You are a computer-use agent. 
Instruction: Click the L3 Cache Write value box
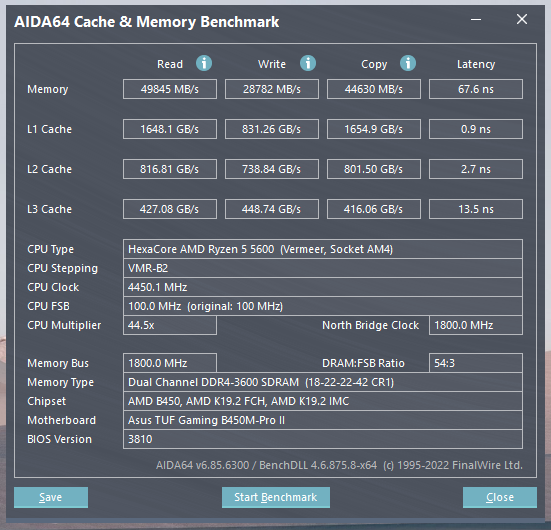[x=272, y=209]
